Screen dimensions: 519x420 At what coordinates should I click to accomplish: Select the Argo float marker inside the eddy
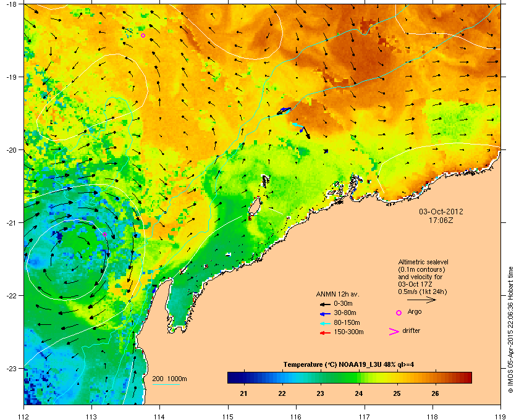(104, 234)
